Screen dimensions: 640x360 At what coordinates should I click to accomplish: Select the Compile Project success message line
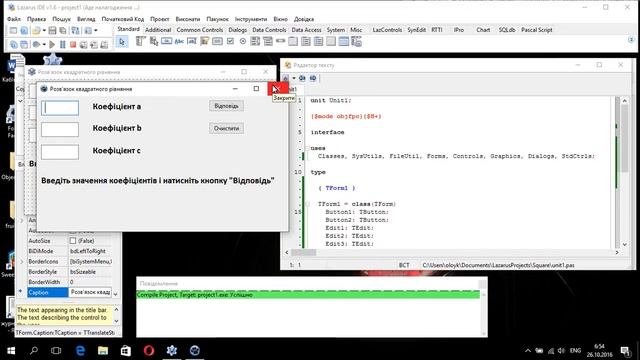coord(308,295)
